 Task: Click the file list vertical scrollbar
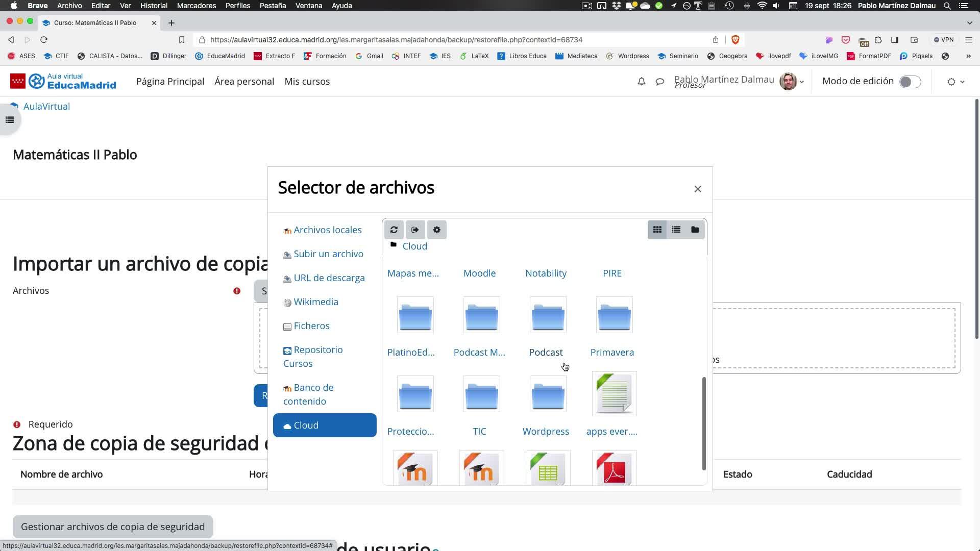704,423
